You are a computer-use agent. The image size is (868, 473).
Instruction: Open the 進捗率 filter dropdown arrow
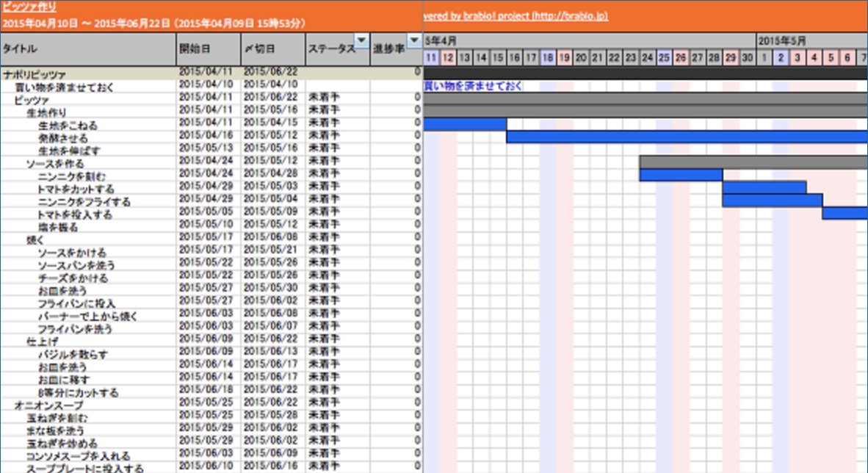[414, 40]
